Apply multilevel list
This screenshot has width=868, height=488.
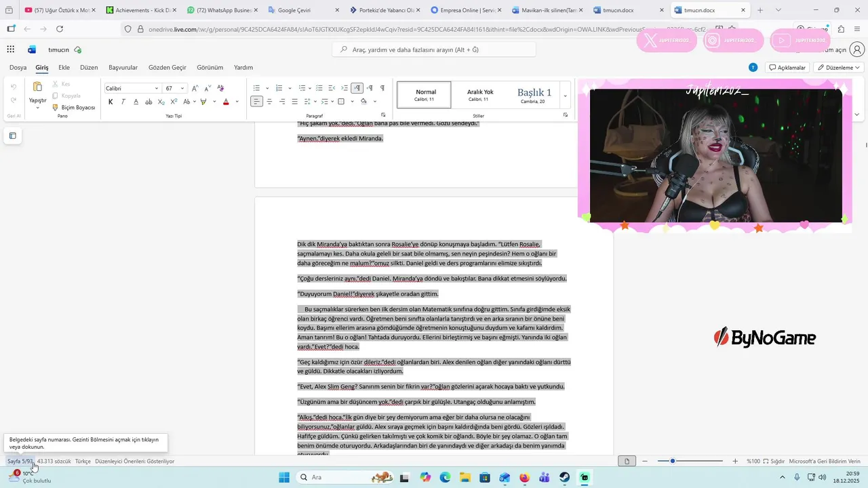coord(302,88)
